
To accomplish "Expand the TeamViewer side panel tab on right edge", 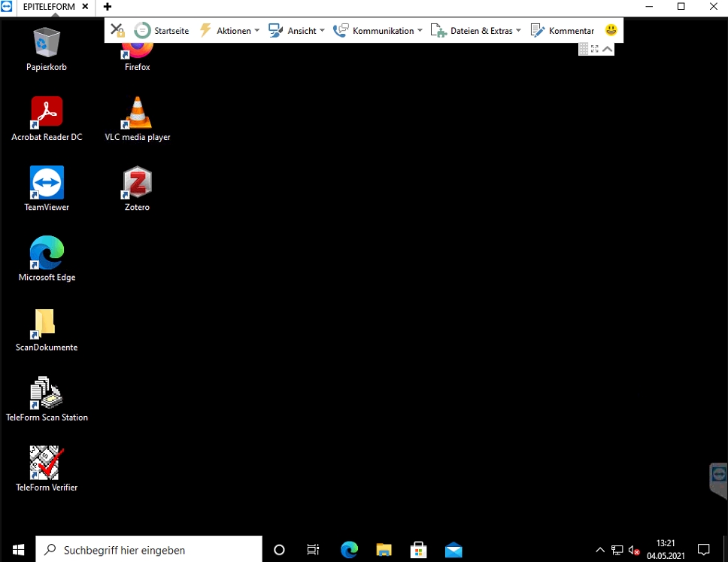I will pos(719,481).
